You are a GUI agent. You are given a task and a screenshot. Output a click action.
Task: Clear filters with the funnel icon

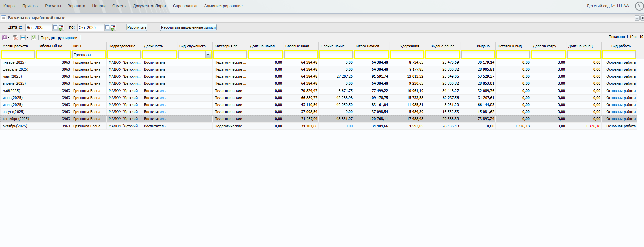[15, 37]
